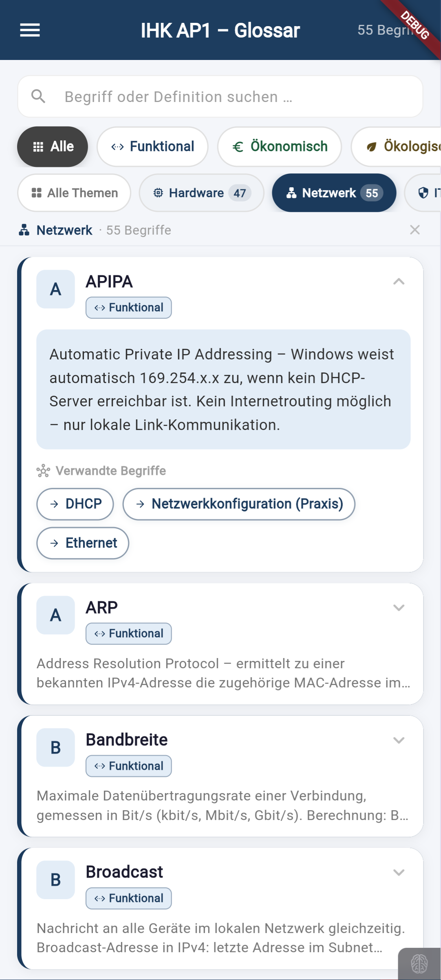Click the Verwandte Begriffe graph icon

(43, 471)
